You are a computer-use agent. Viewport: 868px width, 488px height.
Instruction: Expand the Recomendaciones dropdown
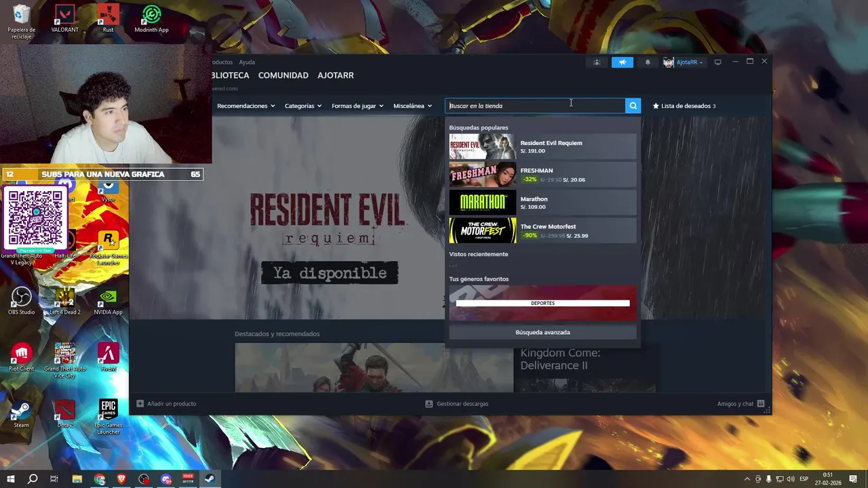pos(246,106)
